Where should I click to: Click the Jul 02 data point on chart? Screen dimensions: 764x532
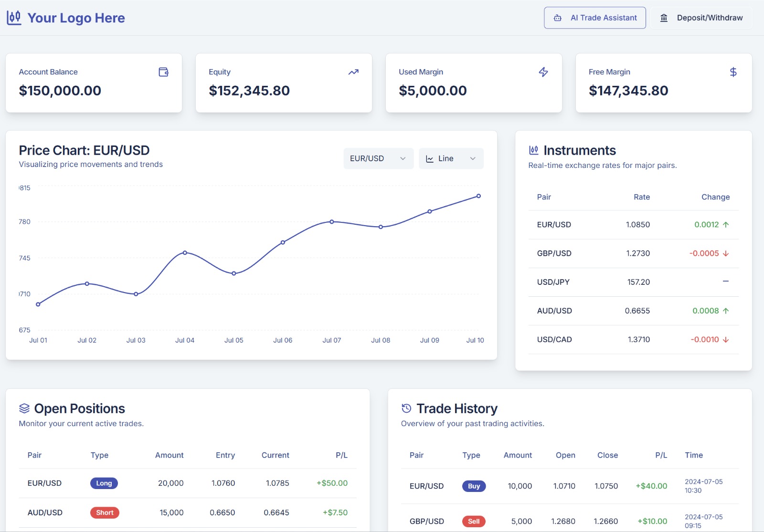87,284
